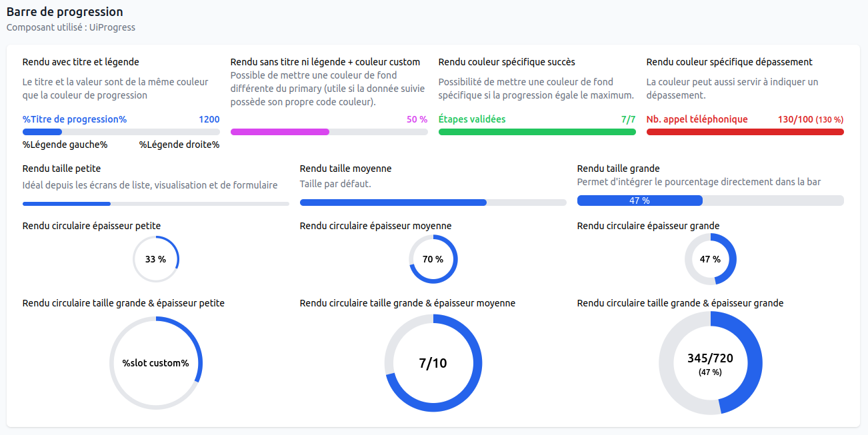Click the '%slot custom%' large circular progress

point(156,363)
